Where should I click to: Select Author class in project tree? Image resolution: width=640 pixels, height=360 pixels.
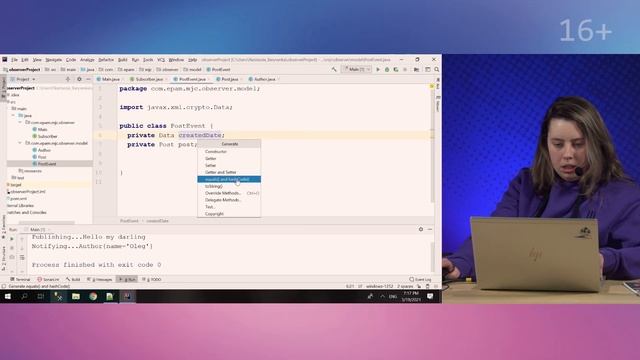(x=41, y=150)
